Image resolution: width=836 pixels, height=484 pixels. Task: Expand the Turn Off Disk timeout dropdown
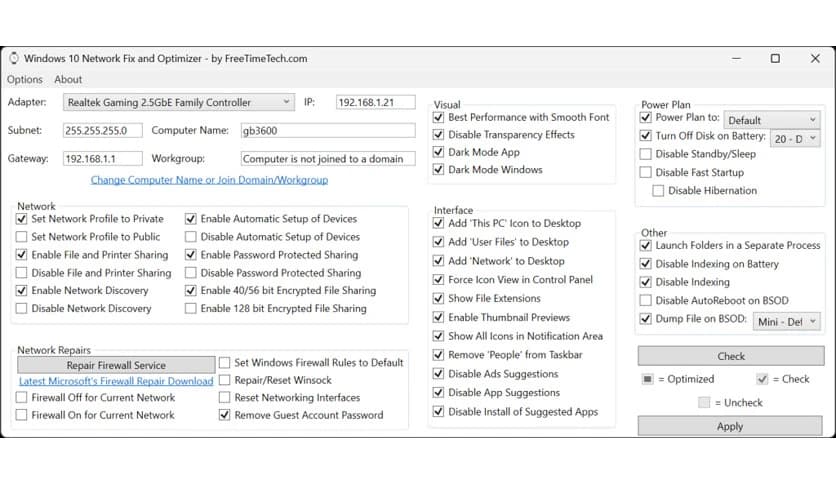click(795, 139)
